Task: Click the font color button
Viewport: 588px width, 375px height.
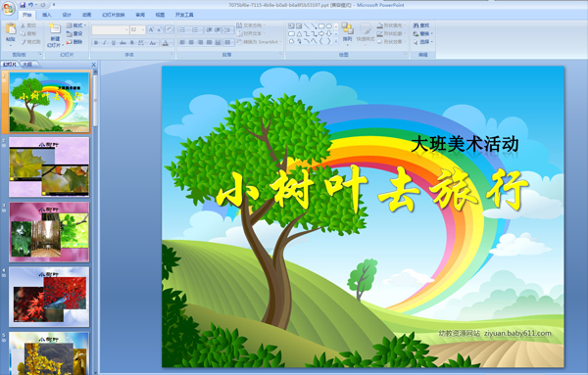Action: [166, 43]
